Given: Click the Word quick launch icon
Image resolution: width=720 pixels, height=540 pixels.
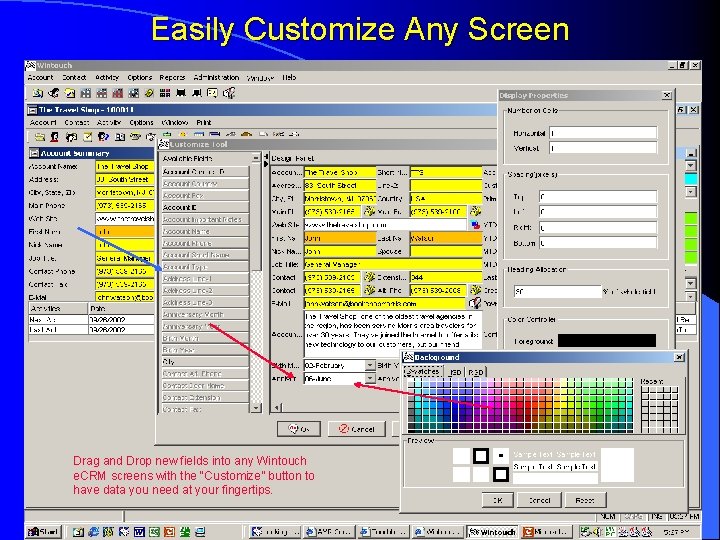Looking at the screenshot, I should point(139,532).
